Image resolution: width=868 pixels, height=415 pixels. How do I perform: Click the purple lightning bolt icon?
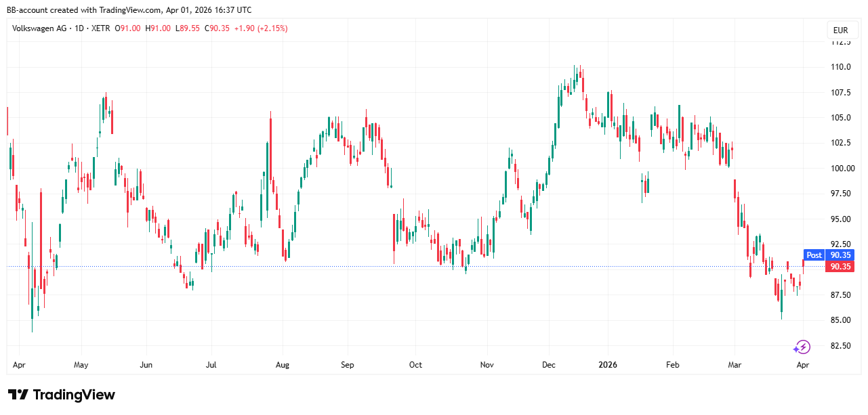802,347
